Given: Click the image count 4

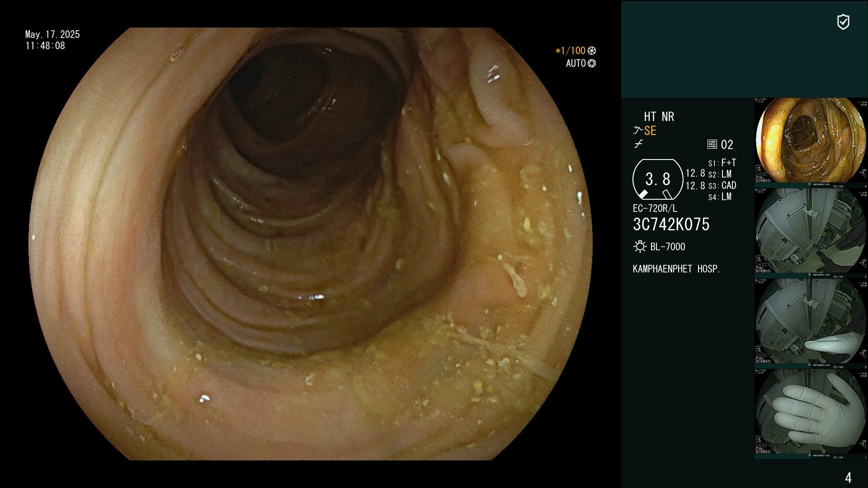Looking at the screenshot, I should pos(848,478).
